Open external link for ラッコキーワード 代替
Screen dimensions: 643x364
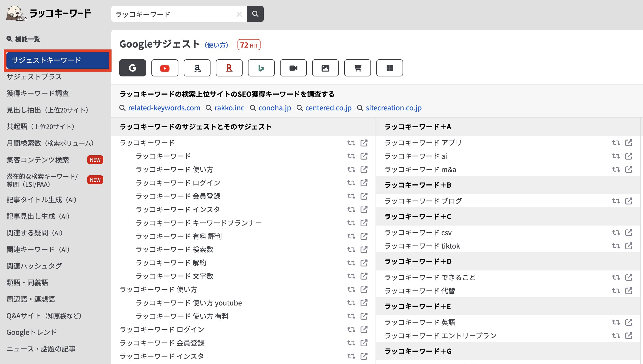pos(629,291)
